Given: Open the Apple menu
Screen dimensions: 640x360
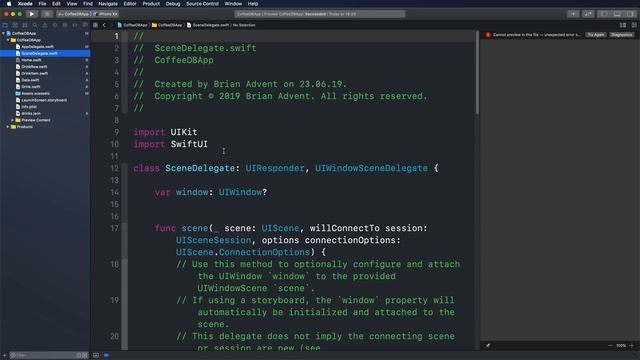Looking at the screenshot, I should 9,4.
